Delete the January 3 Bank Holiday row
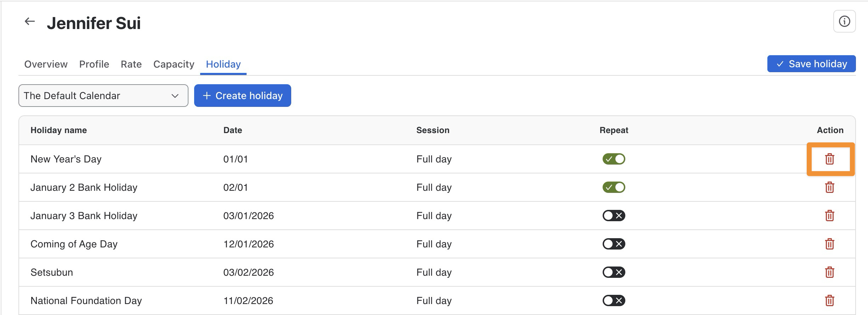 click(829, 216)
